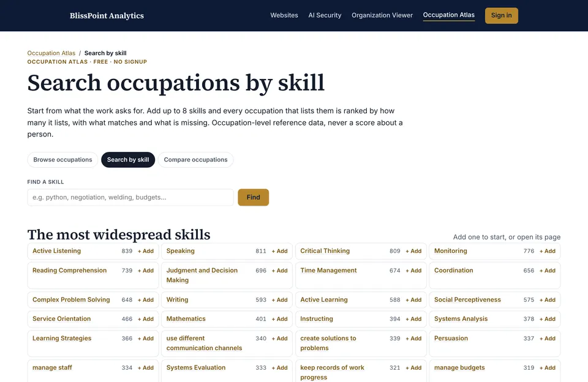Add the Mathematics skill
588x382 pixels.
[279, 319]
